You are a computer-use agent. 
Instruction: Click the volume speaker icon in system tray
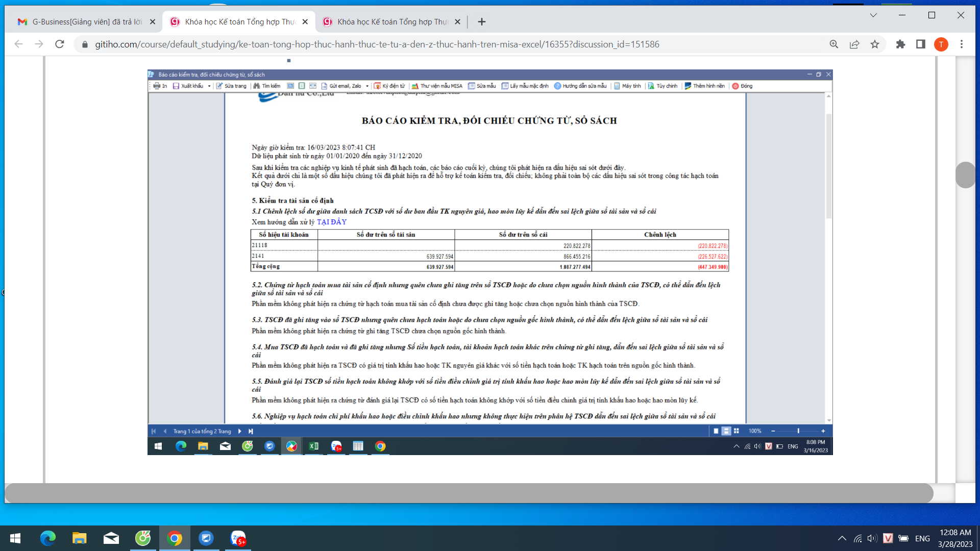872,538
